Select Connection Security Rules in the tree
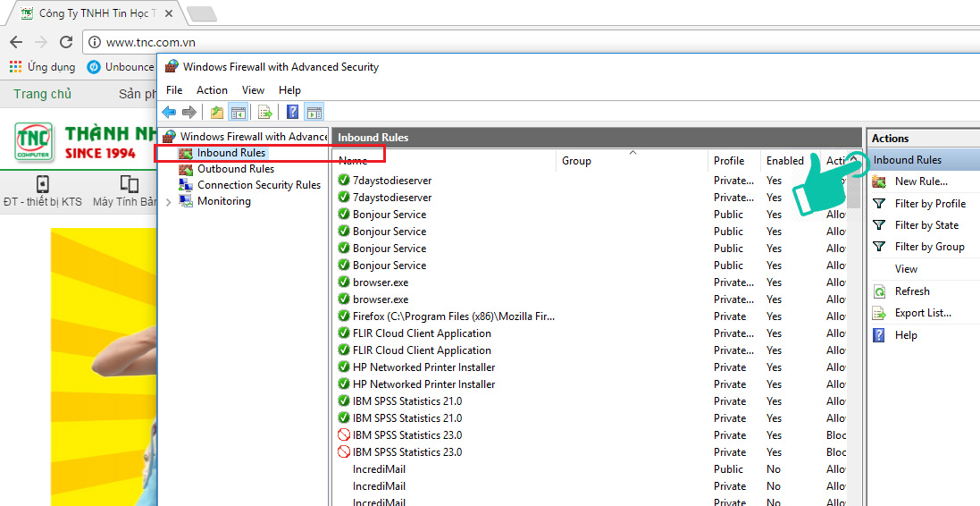This screenshot has height=506, width=980. (x=259, y=185)
